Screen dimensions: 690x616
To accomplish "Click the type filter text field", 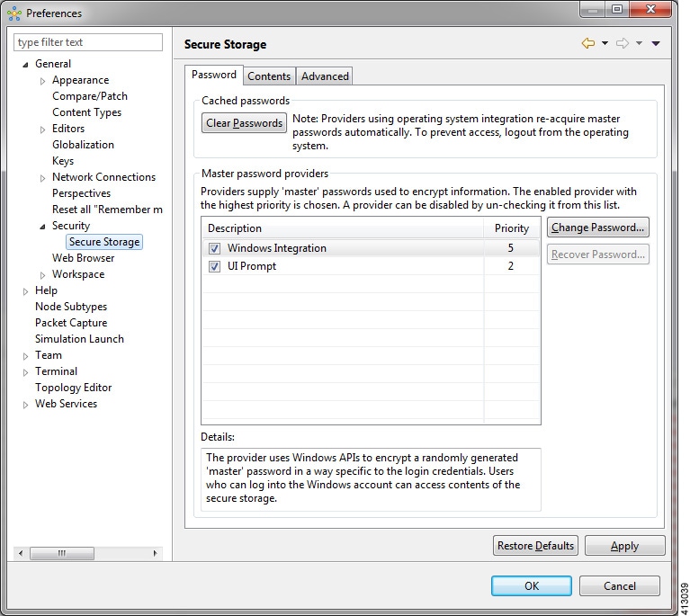I will (88, 42).
